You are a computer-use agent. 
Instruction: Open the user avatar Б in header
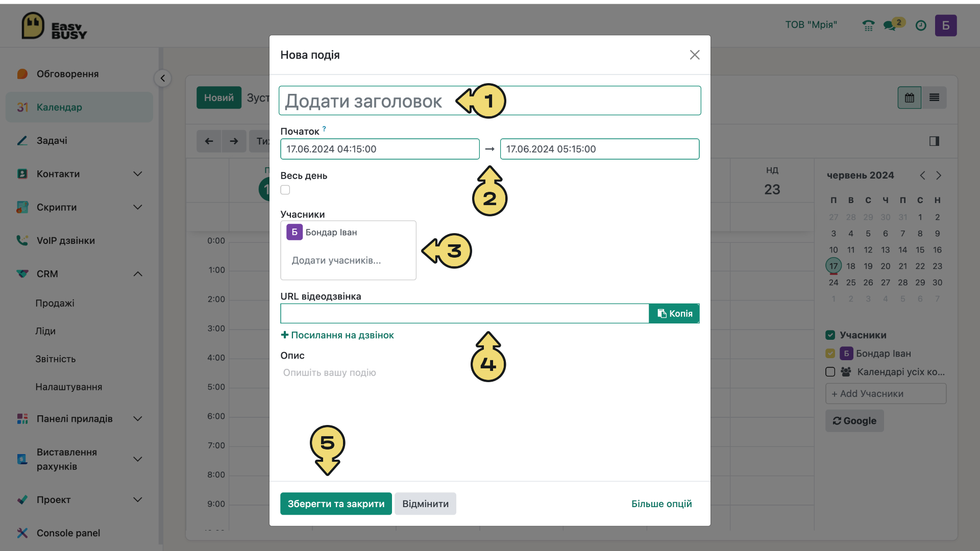coord(946,26)
